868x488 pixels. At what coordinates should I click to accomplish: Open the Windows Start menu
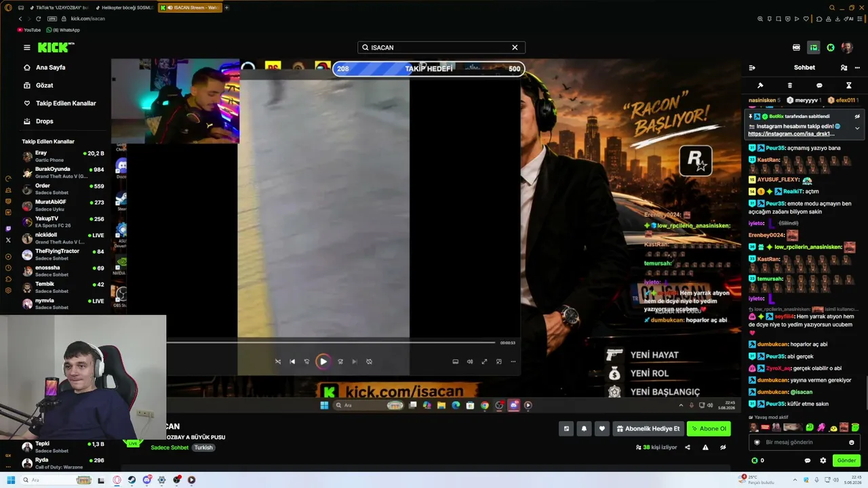[11, 480]
